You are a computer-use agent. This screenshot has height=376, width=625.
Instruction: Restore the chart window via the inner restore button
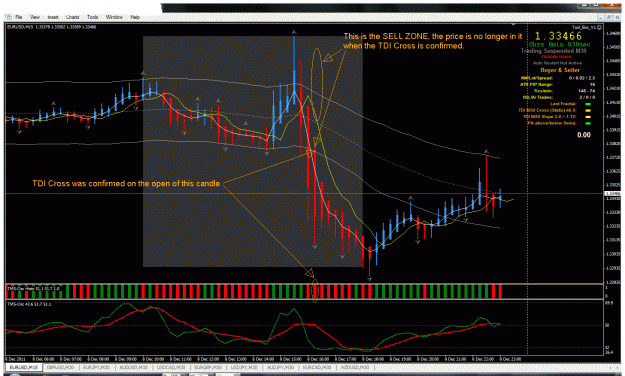[609, 17]
